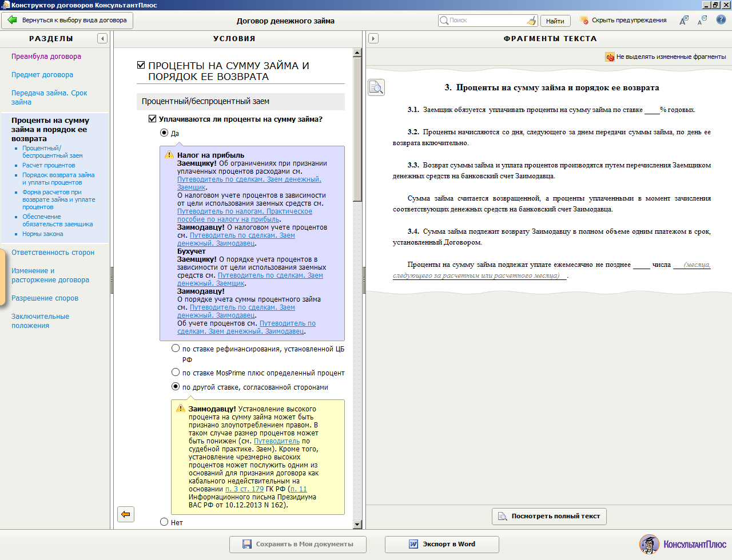Open Изменение и расторжение договора section
The width and height of the screenshot is (732, 560).
[50, 275]
